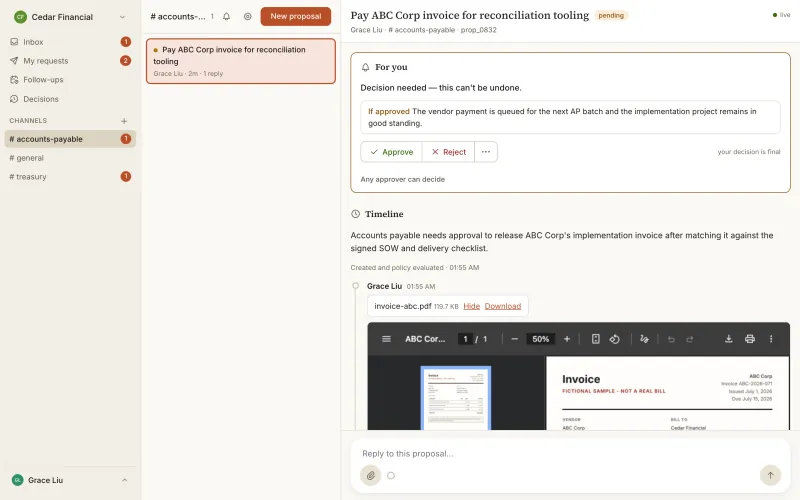Select the general channel
This screenshot has height=500, width=800.
70,158
